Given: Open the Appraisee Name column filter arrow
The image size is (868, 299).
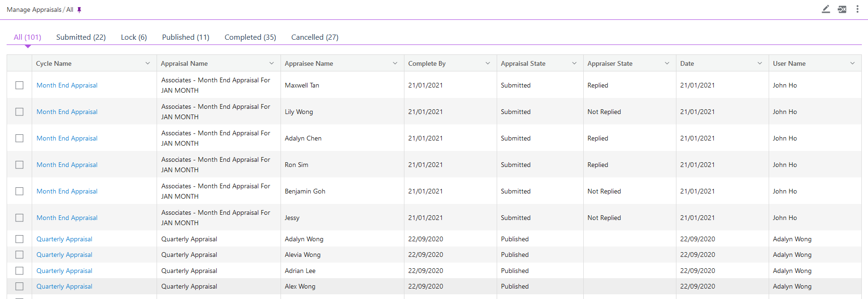Looking at the screenshot, I should (x=395, y=63).
